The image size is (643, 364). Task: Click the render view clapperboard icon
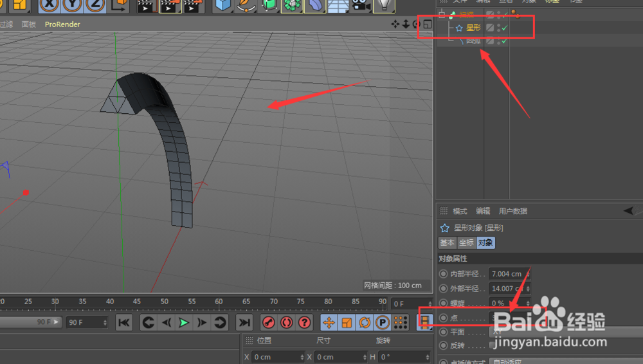point(147,6)
